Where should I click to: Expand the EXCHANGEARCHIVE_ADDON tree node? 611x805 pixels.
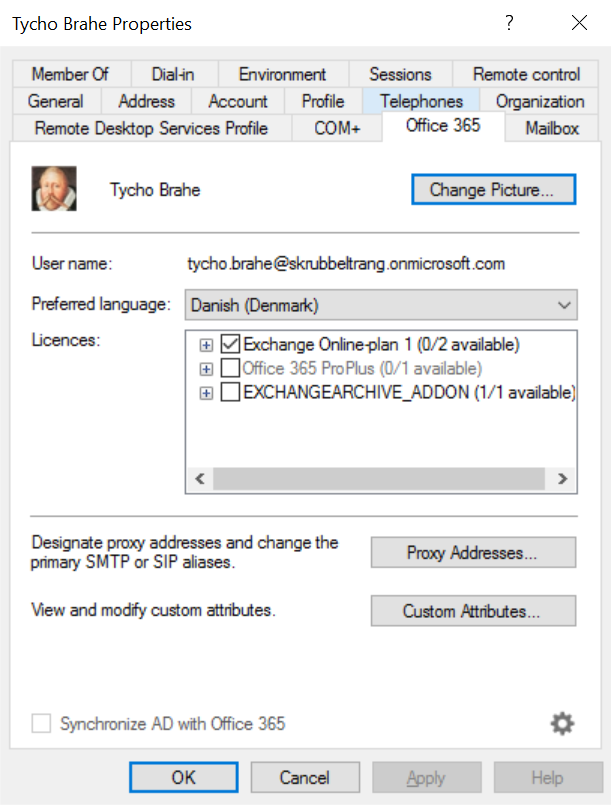206,393
